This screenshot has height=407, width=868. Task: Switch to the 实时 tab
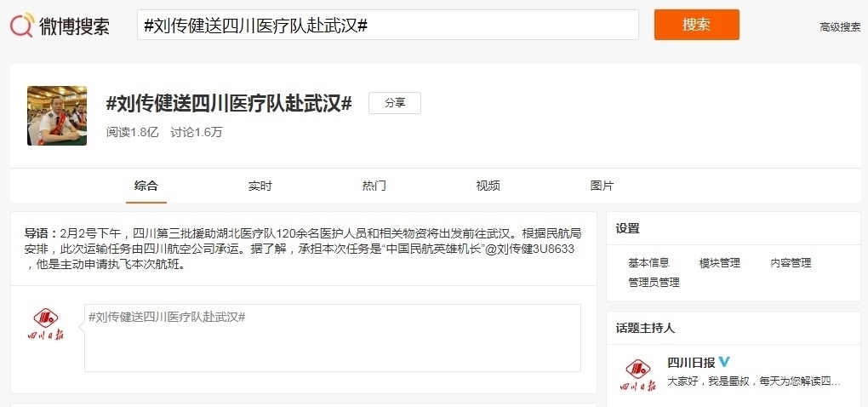pyautogui.click(x=260, y=186)
